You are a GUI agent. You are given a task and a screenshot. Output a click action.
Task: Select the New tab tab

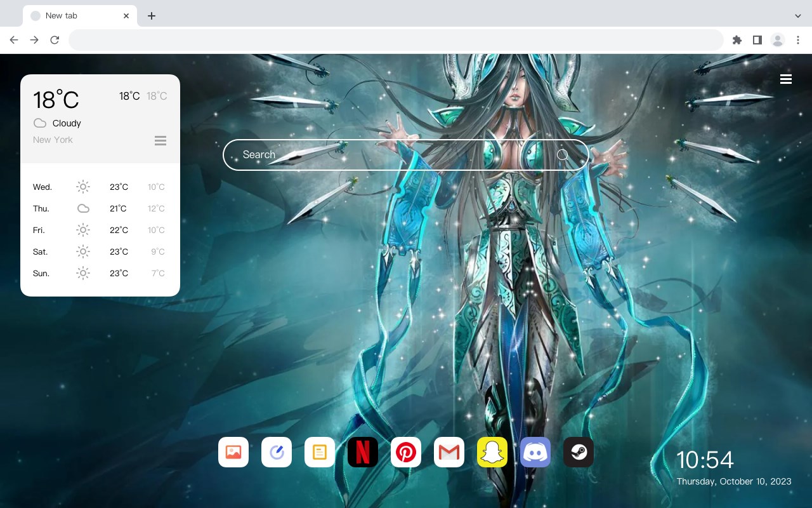(80, 16)
